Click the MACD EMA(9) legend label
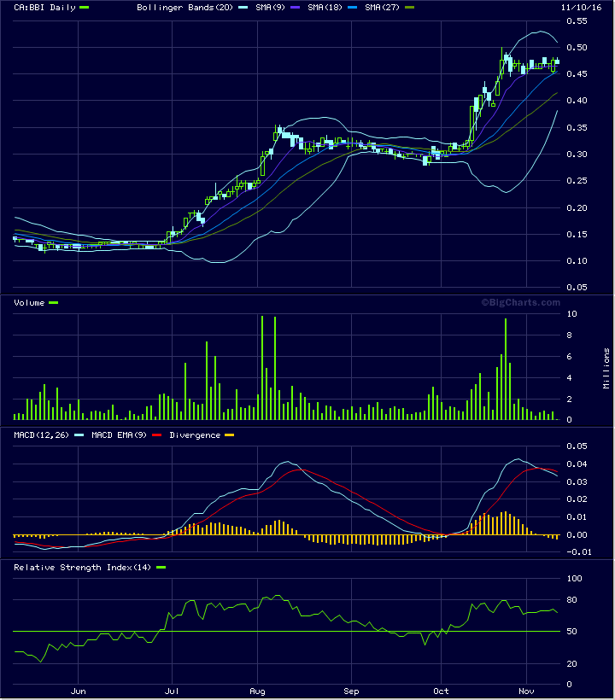The height and width of the screenshot is (700, 615). click(x=120, y=435)
